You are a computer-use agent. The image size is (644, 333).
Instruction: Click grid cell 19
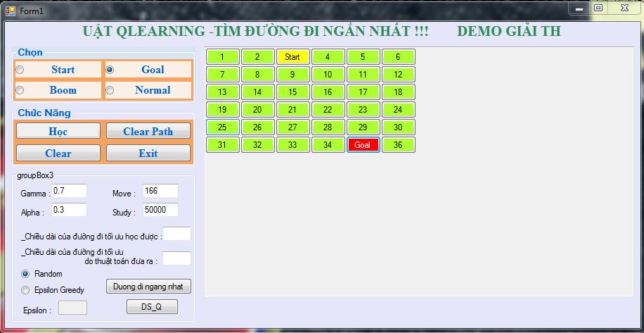pos(223,110)
